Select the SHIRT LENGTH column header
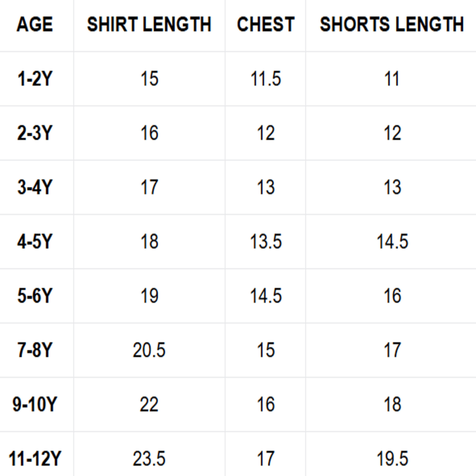The width and height of the screenshot is (476, 476). coord(149,24)
